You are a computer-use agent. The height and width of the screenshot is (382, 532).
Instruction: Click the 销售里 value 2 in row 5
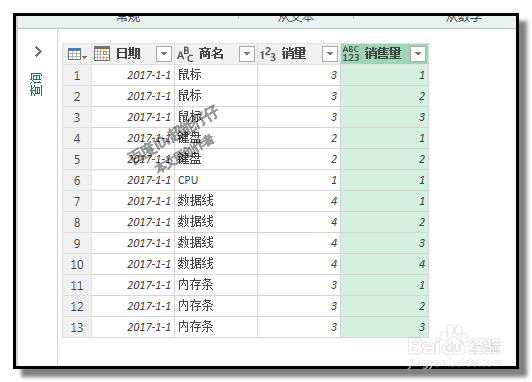(x=384, y=159)
